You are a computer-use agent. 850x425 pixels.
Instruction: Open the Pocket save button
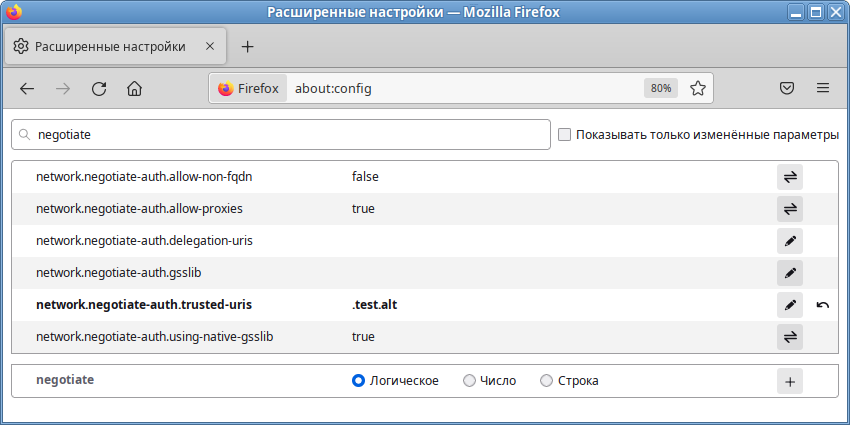787,88
